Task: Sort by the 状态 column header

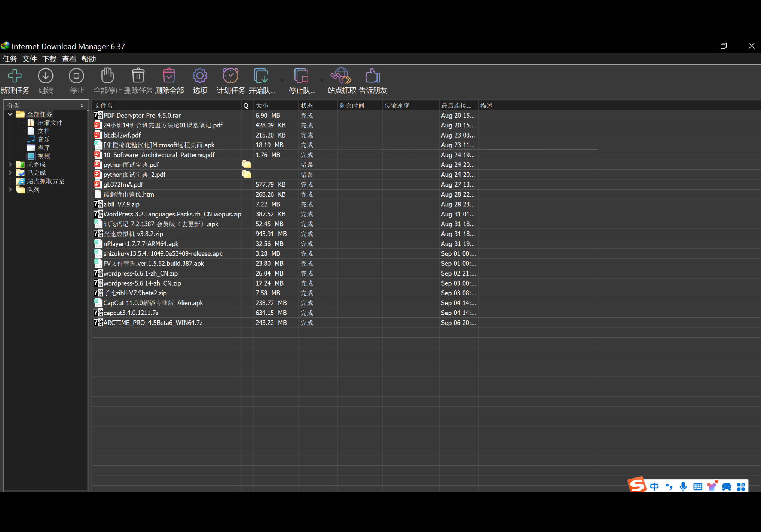Action: tap(318, 105)
